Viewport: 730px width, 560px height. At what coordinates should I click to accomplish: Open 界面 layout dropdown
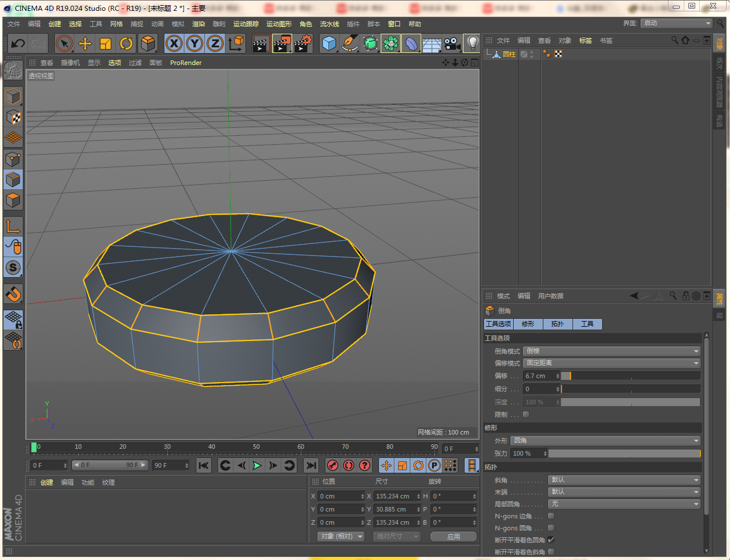point(677,23)
